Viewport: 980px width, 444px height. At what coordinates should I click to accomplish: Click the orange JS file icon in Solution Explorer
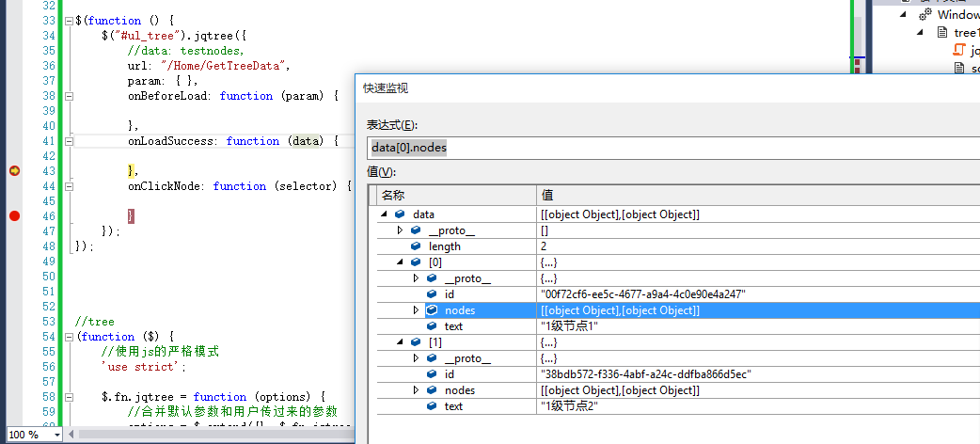(x=959, y=50)
